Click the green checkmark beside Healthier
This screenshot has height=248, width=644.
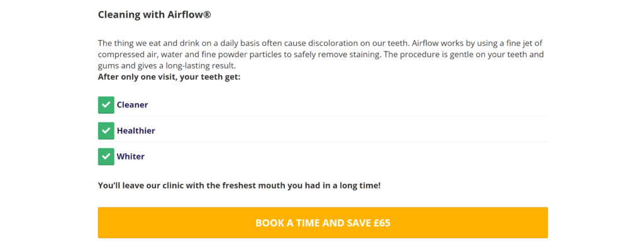(x=106, y=131)
